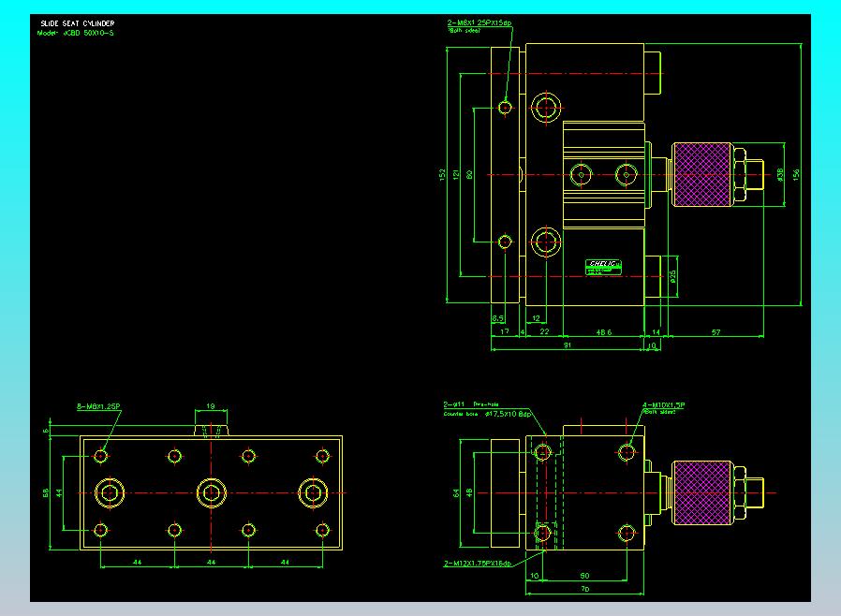This screenshot has width=841, height=616.
Task: Click the CHELIC logo nameplate on cylinder
Action: 603,267
